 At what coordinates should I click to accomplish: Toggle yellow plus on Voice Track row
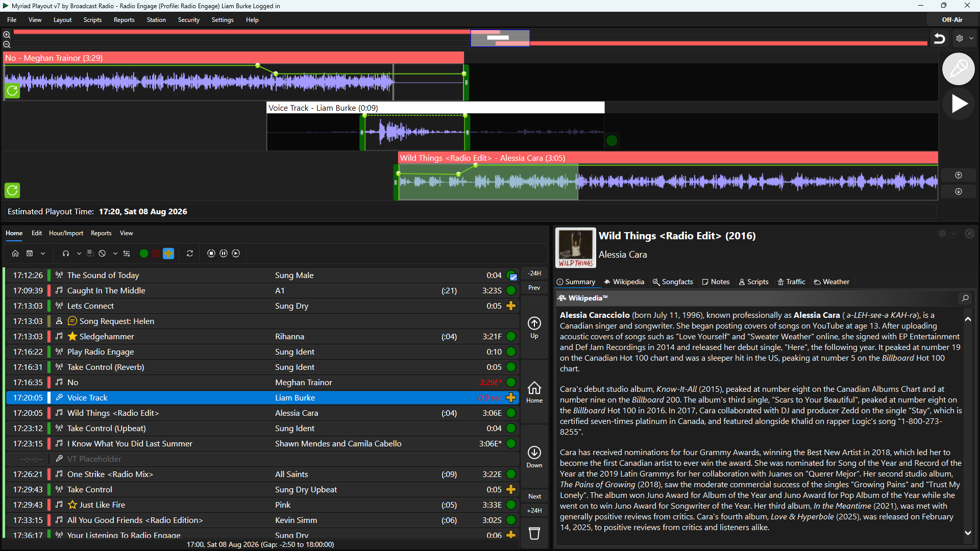pos(511,398)
